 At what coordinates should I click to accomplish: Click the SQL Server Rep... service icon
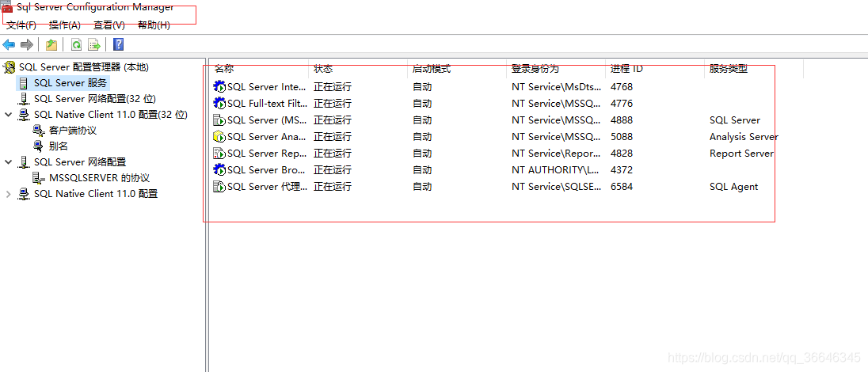(x=219, y=154)
